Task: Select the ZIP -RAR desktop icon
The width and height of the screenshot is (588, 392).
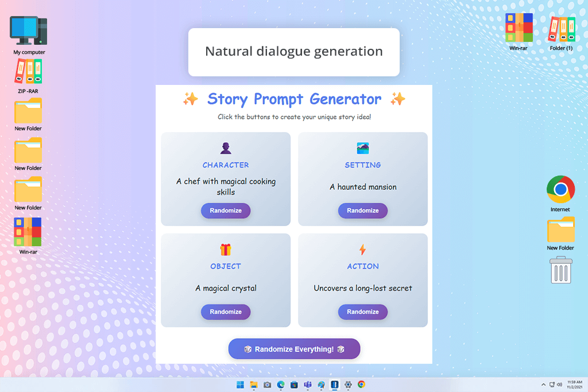Action: click(28, 76)
